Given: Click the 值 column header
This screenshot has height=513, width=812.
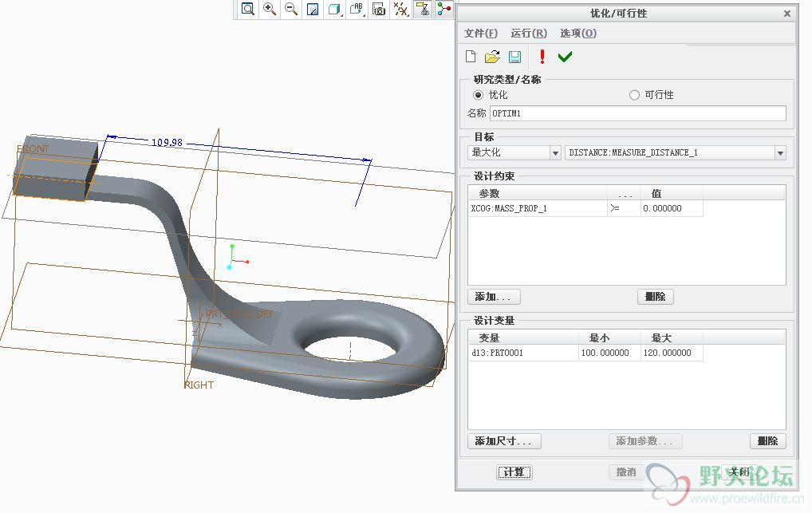Looking at the screenshot, I should pyautogui.click(x=672, y=193).
